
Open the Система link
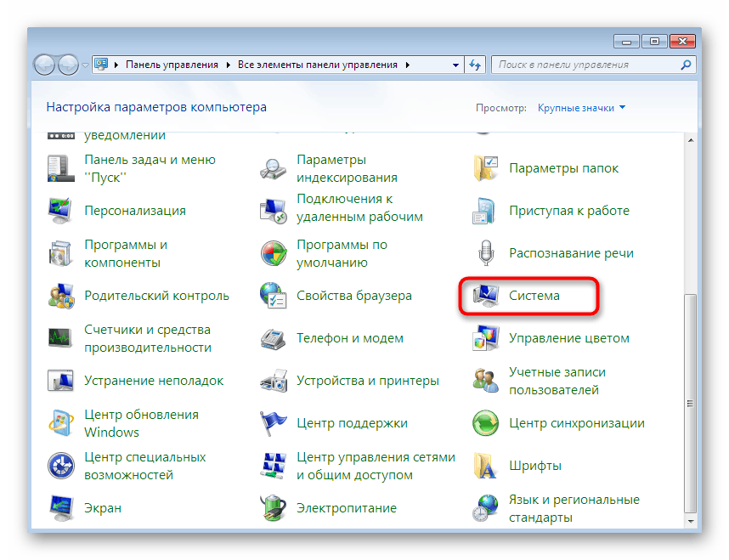534,296
